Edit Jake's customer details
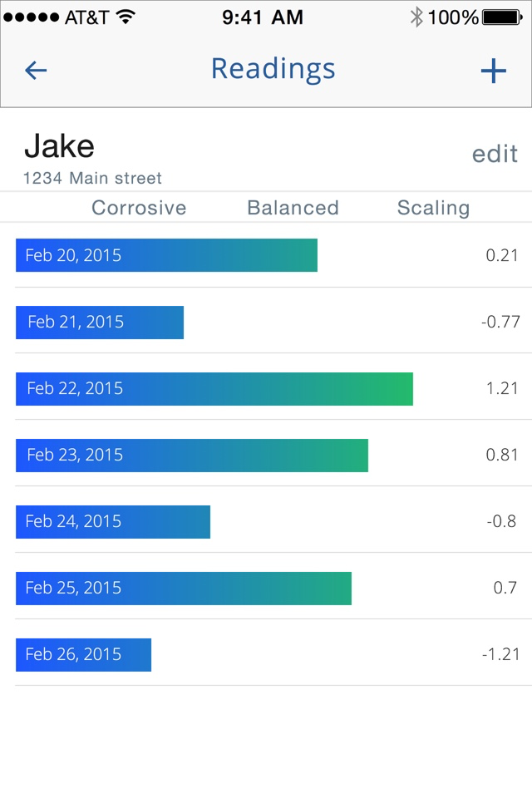 (x=495, y=154)
